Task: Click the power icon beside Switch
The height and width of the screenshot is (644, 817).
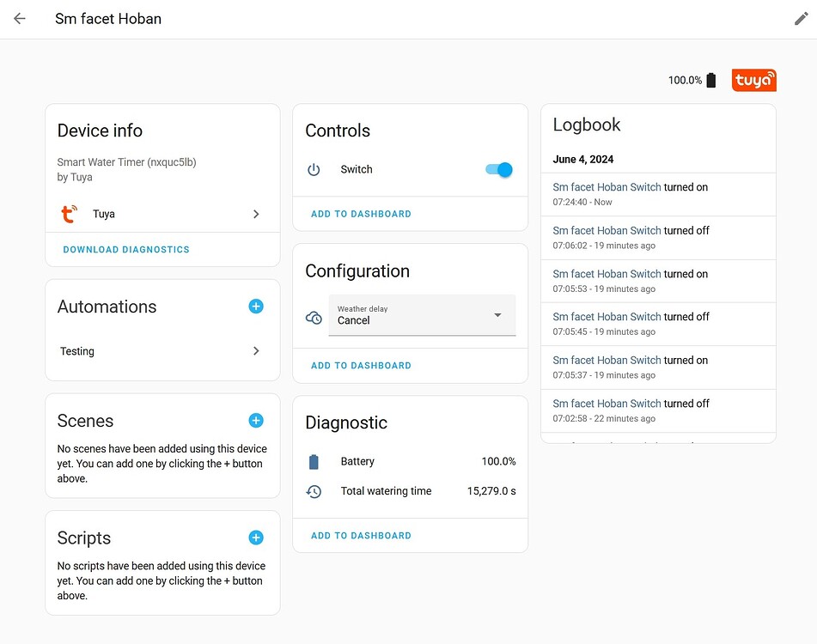Action: coord(314,169)
